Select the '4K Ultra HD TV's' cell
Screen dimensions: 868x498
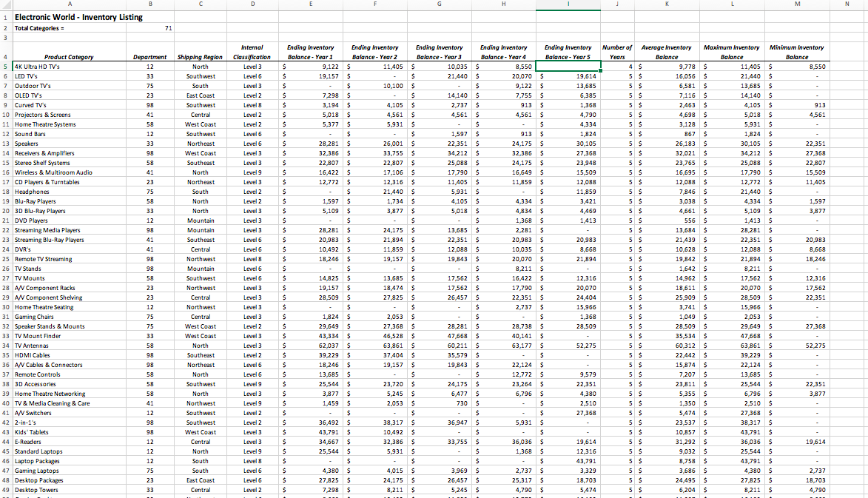(x=70, y=67)
